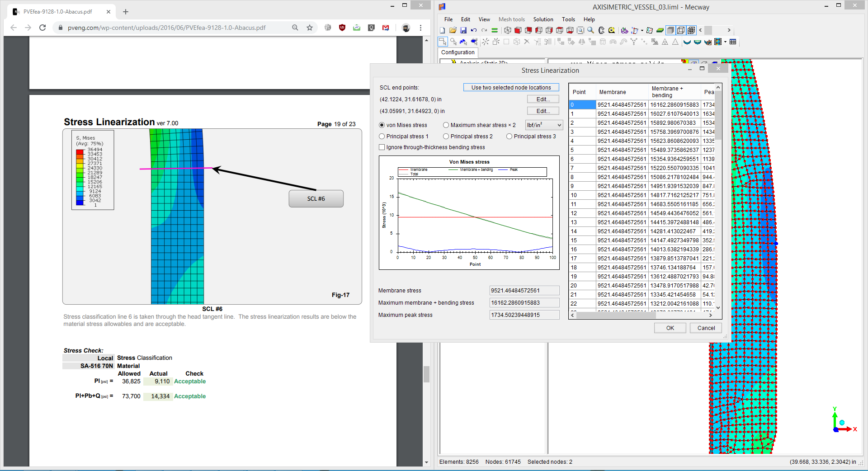Click scroll-down arrow of results table scrollbar
The height and width of the screenshot is (471, 868).
point(718,308)
